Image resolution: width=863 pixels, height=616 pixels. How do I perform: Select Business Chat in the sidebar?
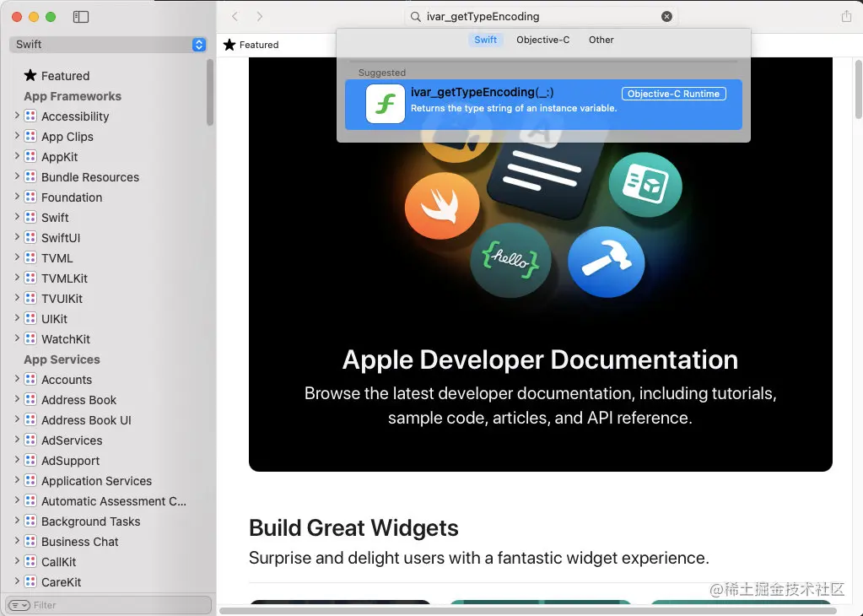tap(80, 542)
